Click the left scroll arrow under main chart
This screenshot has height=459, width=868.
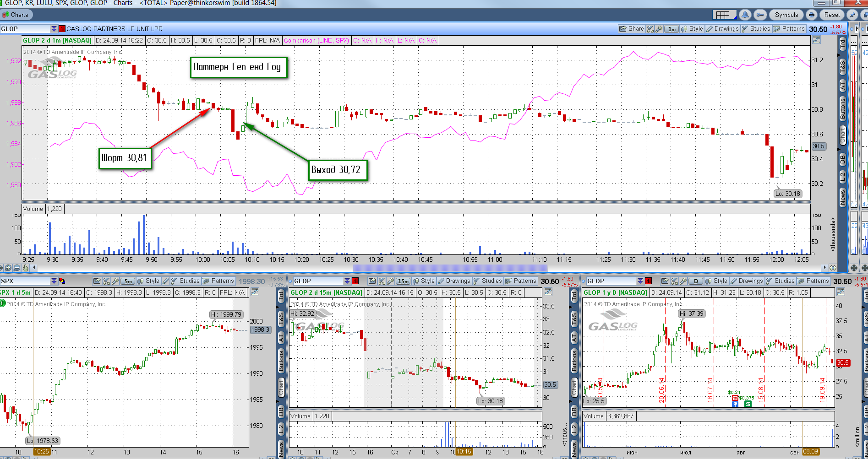click(x=35, y=268)
